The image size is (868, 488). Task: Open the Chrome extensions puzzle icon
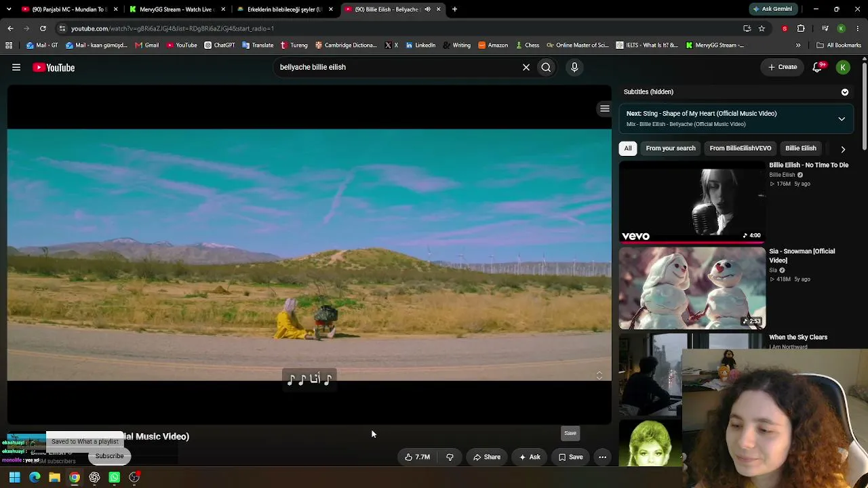(801, 28)
